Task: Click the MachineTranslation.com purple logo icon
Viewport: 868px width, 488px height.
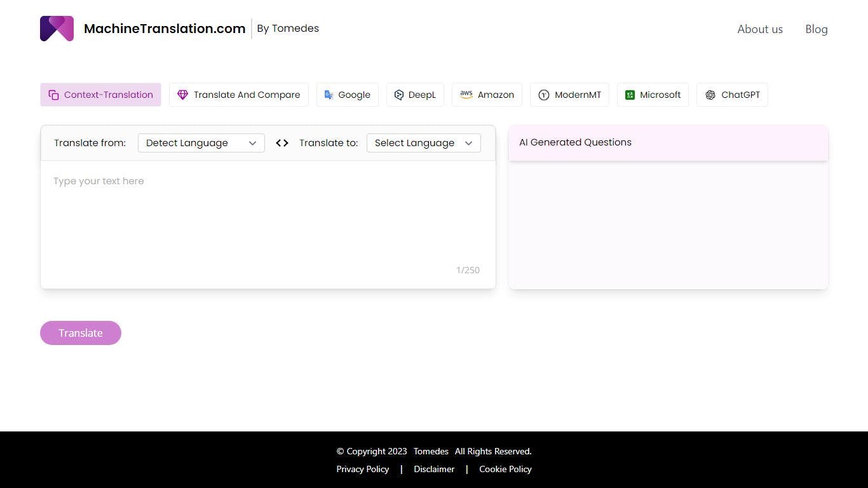Action: click(x=57, y=29)
